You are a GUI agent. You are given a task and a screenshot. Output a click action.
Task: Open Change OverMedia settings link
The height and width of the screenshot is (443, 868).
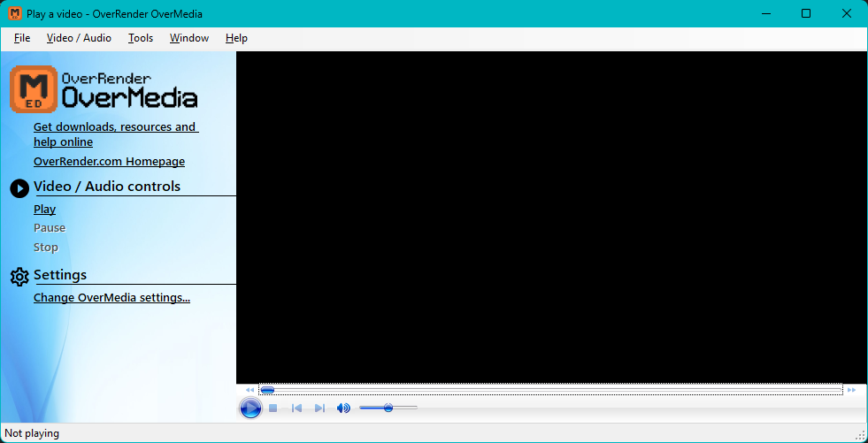(111, 298)
